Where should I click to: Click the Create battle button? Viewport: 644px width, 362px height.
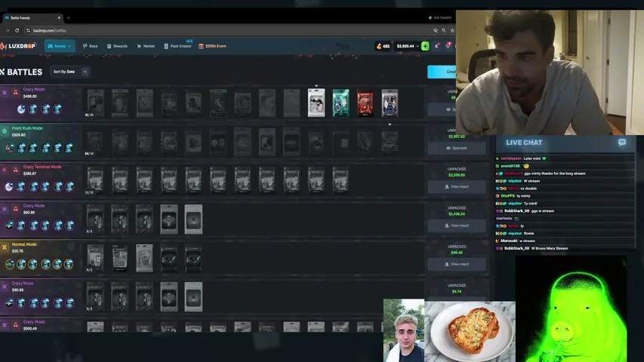tap(442, 72)
